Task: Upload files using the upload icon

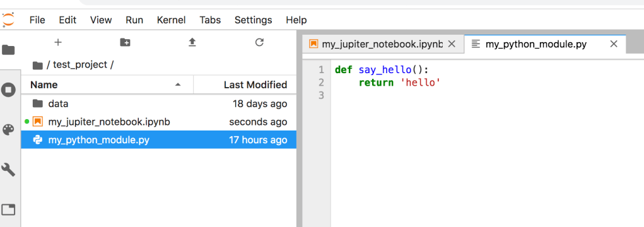Action: point(192,42)
